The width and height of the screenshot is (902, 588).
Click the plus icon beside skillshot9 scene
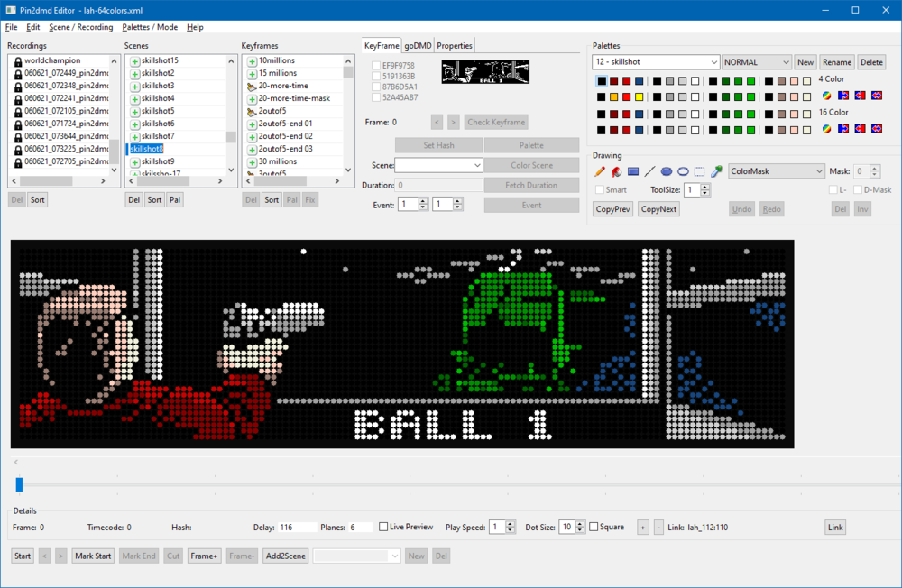(x=134, y=162)
